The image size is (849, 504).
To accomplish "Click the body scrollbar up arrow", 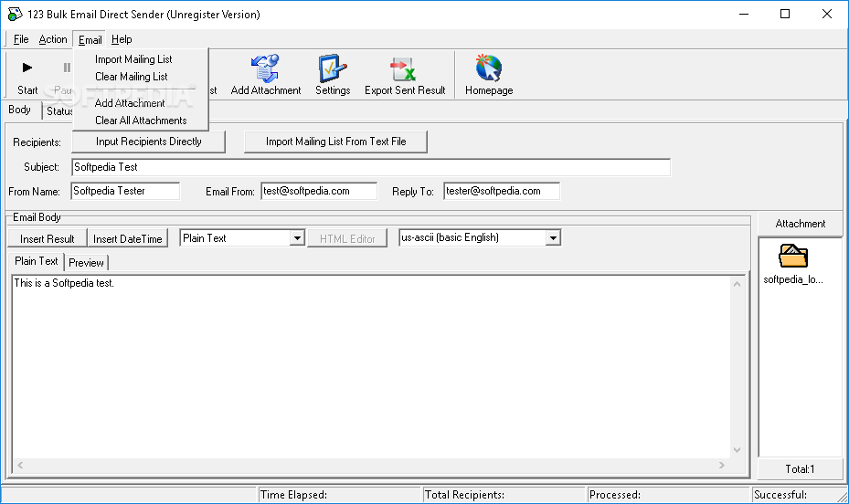I will click(x=737, y=284).
